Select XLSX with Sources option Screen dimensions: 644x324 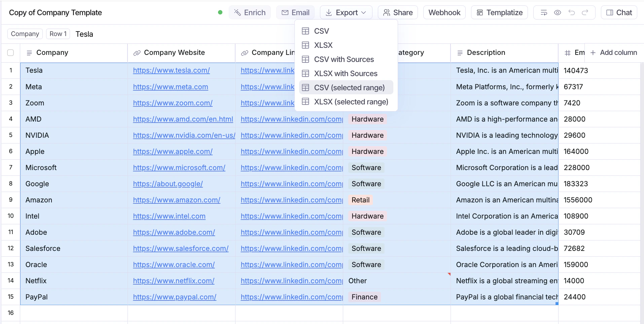(346, 73)
